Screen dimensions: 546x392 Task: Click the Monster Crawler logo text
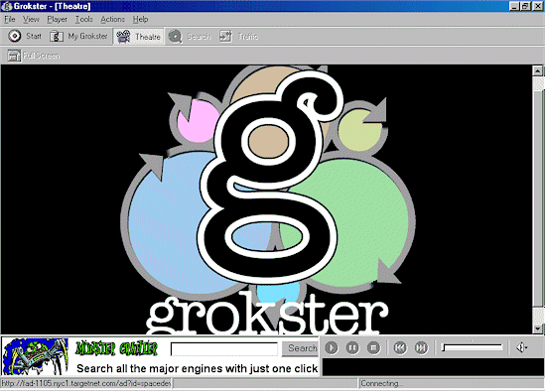pyautogui.click(x=117, y=348)
